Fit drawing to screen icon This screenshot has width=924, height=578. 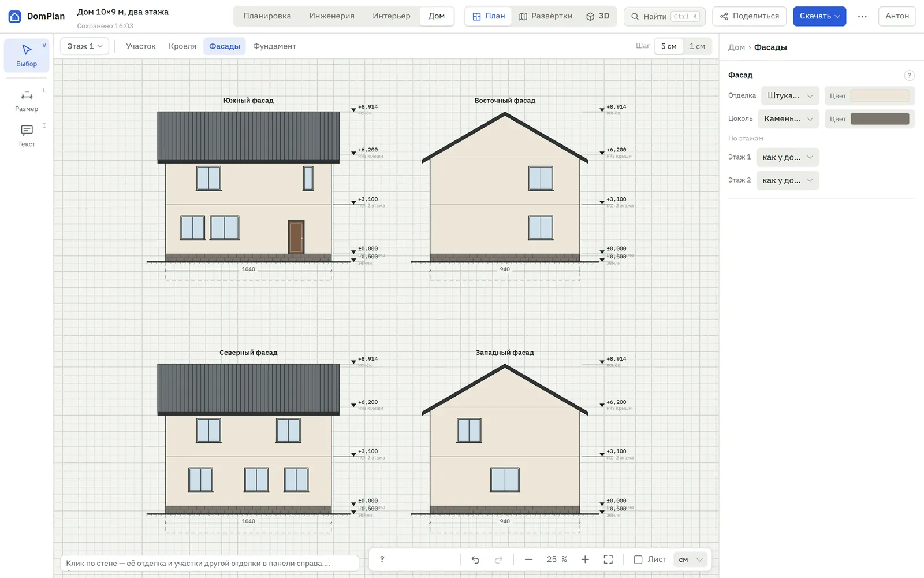(608, 560)
